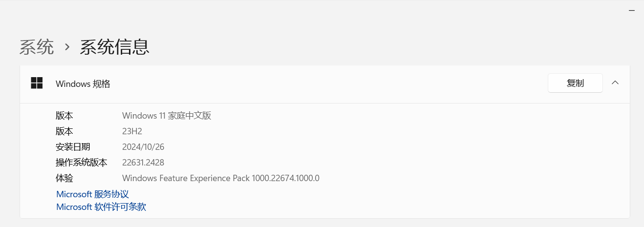Viewport: 644px width, 227px height.
Task: Click the Windows logo icon
Action: click(x=37, y=83)
